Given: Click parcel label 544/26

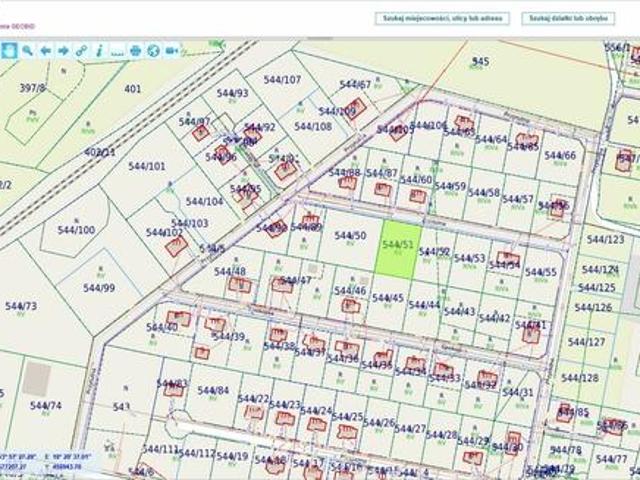Looking at the screenshot, I should [x=379, y=422].
